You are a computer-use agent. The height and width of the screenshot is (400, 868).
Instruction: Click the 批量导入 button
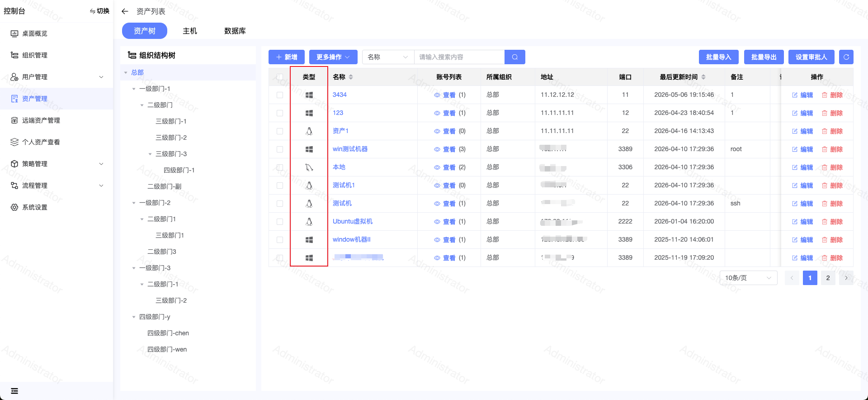pos(719,57)
